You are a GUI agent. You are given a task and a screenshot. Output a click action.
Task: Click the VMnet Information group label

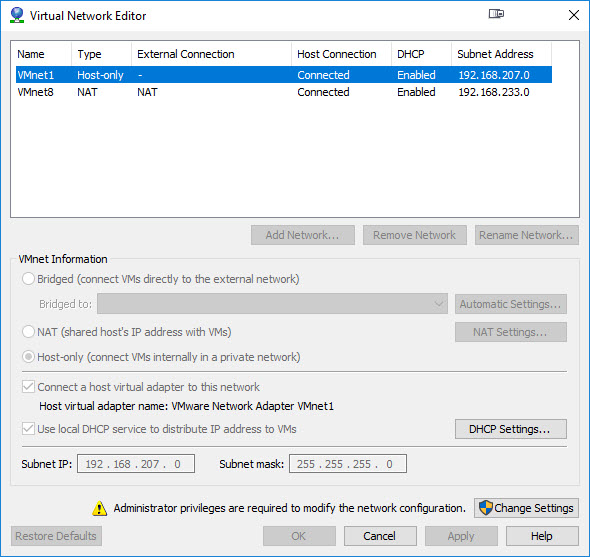pyautogui.click(x=63, y=259)
